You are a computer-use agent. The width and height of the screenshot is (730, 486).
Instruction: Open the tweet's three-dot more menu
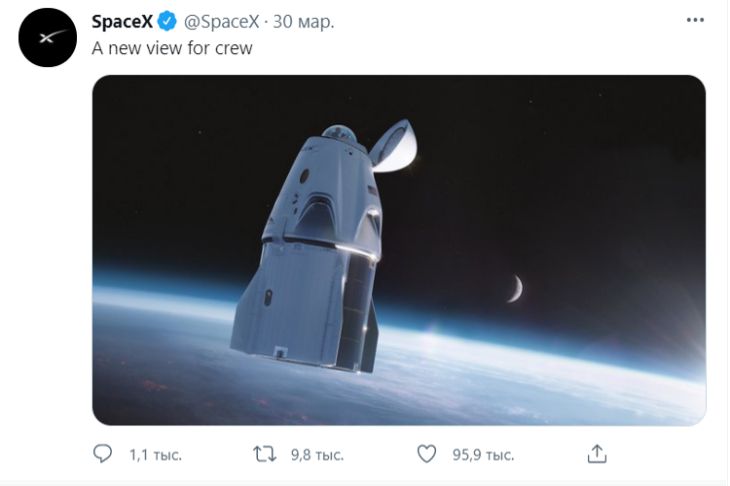click(x=695, y=21)
